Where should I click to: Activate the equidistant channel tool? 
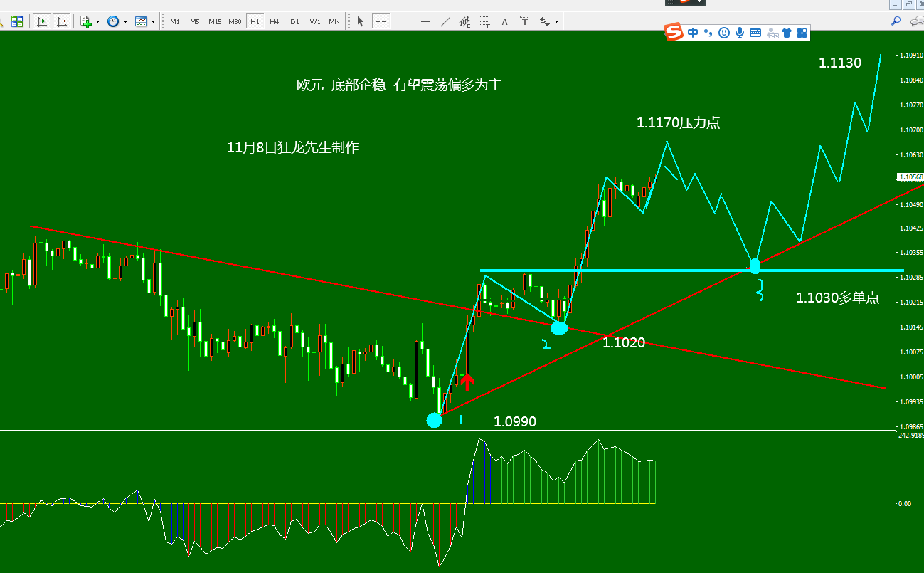465,21
